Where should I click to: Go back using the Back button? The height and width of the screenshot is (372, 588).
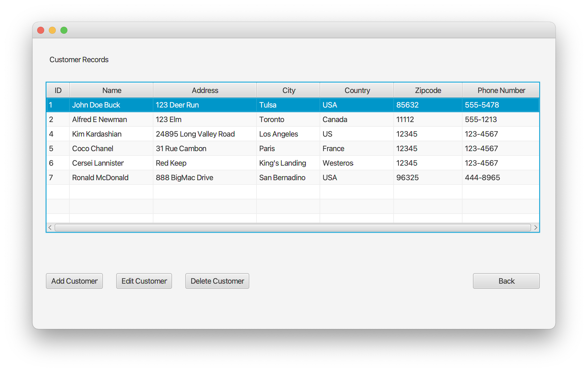506,281
